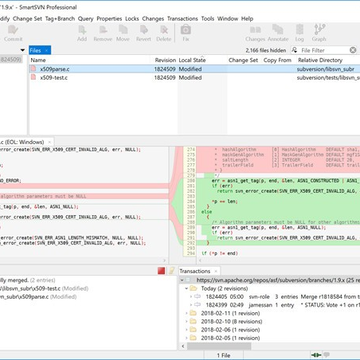Click the Fix toolbar icon
The width and height of the screenshot is (360, 360).
coord(186,30)
